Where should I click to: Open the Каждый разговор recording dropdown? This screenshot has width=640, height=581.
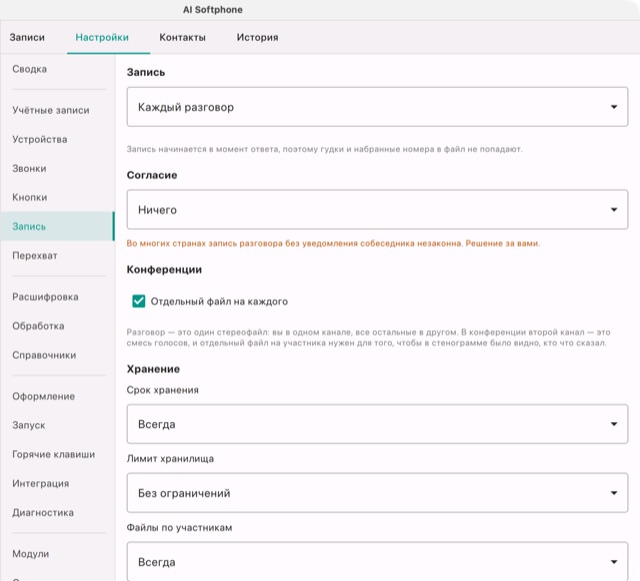point(377,107)
